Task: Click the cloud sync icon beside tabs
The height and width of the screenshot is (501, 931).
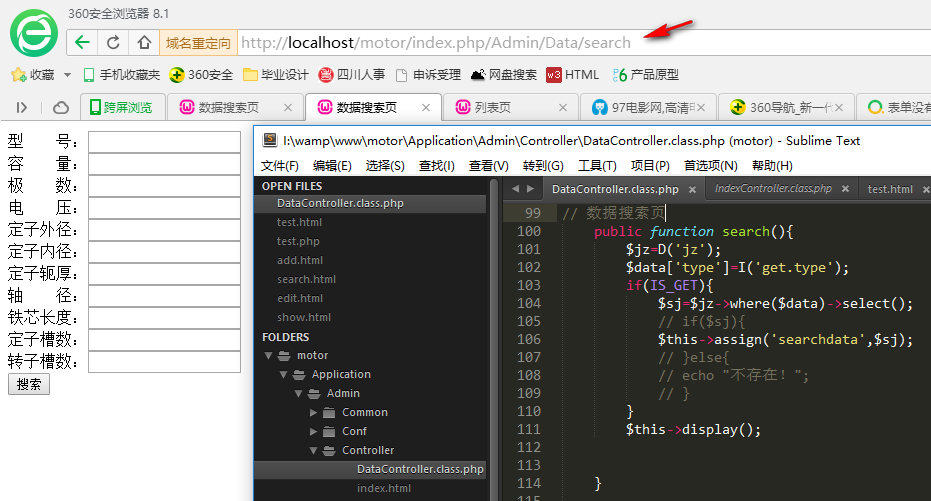Action: point(61,107)
